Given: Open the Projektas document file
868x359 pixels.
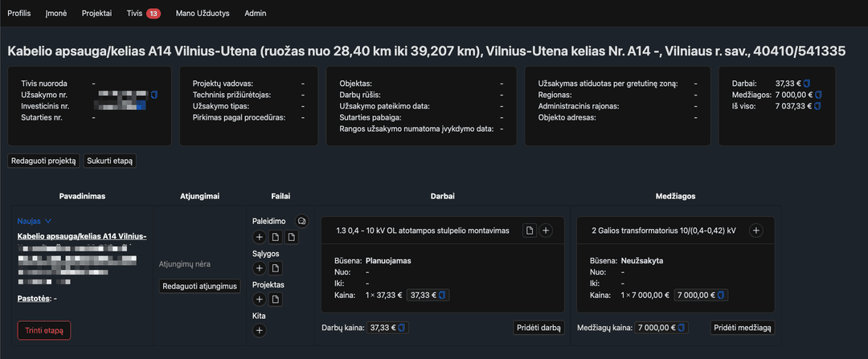Looking at the screenshot, I should [x=275, y=300].
